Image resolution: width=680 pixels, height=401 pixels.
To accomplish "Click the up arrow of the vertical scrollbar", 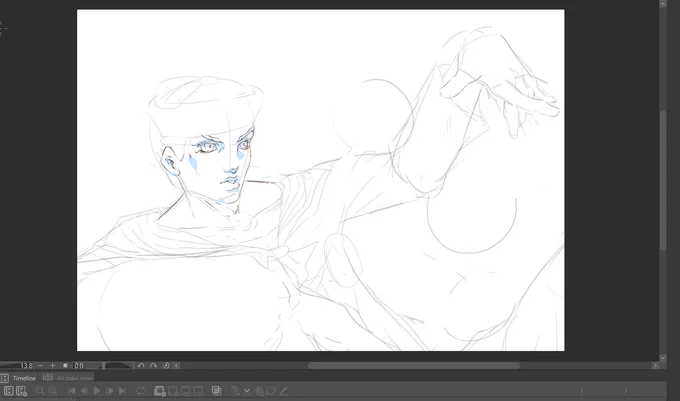I will (663, 4).
